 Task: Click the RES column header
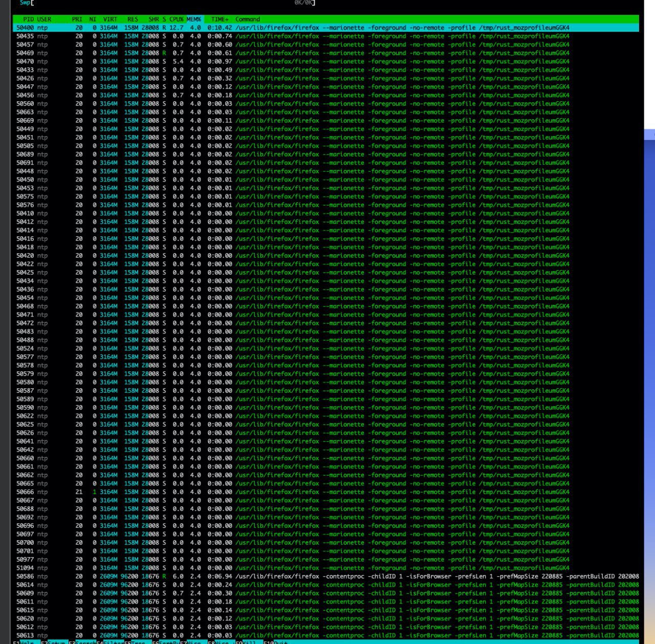click(133, 19)
